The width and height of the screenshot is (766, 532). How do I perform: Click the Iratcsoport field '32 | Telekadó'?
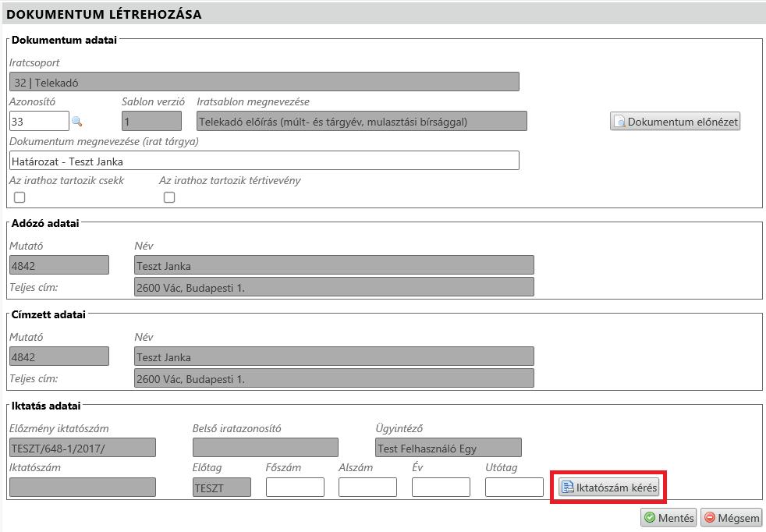[264, 82]
